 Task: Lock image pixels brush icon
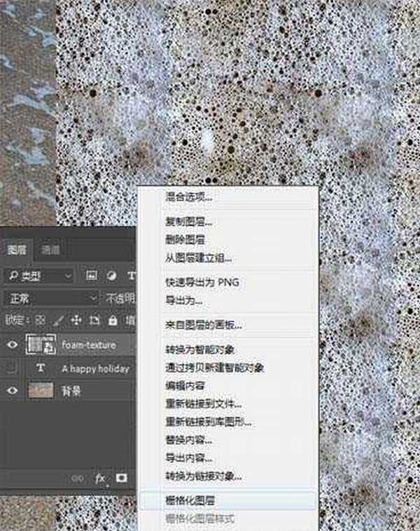[x=59, y=320]
